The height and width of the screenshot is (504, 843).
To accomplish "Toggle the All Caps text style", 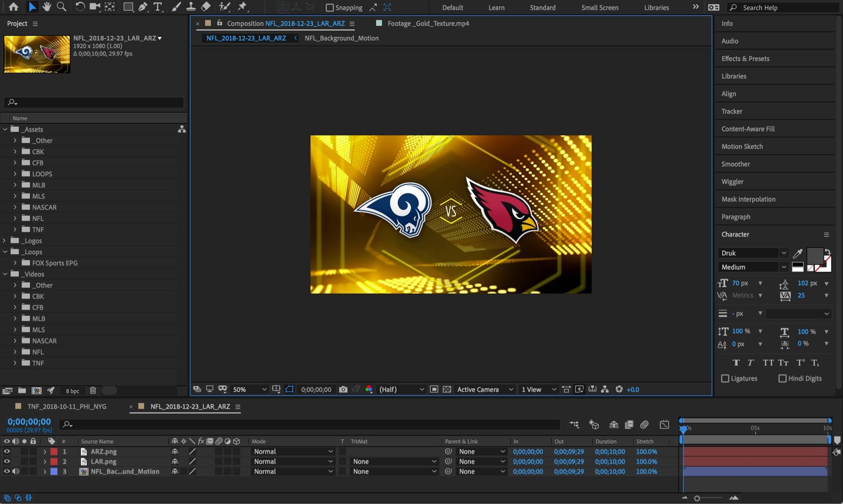I will point(768,363).
